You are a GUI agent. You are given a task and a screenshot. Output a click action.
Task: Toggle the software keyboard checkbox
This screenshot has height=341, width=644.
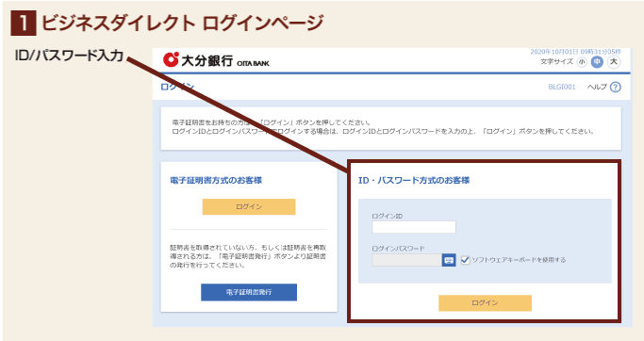tap(465, 260)
